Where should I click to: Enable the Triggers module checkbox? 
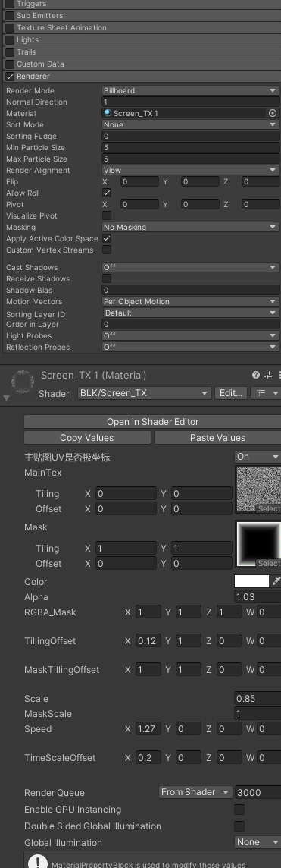pyautogui.click(x=10, y=4)
